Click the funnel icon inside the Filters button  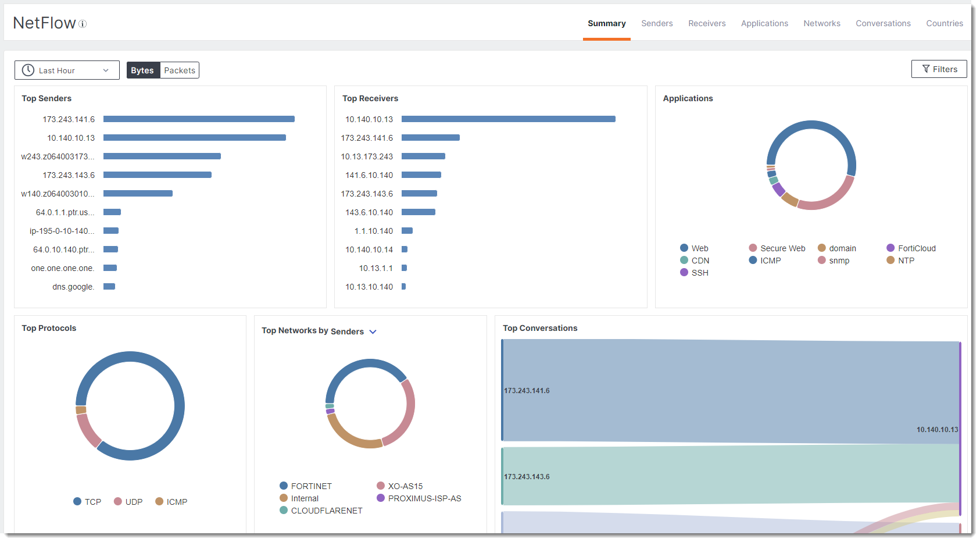925,69
